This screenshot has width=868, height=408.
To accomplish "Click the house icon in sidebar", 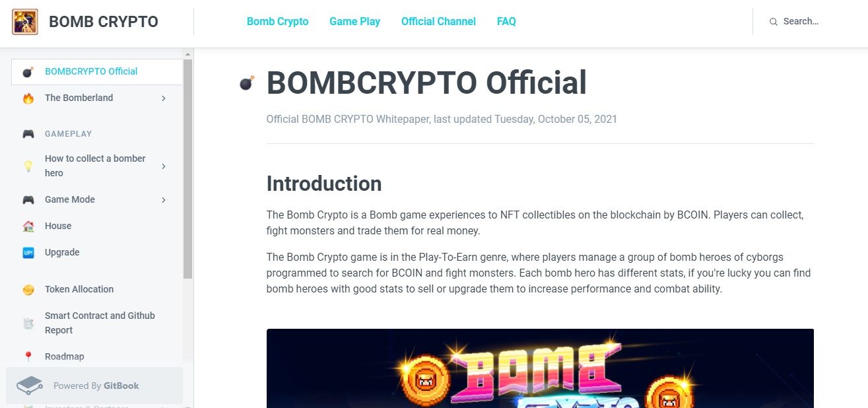I will 28,226.
